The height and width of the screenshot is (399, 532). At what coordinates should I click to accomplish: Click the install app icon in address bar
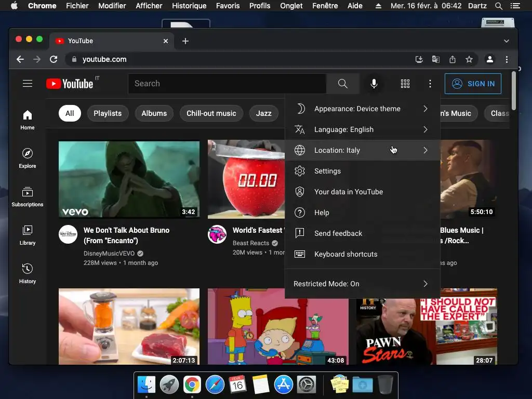(x=419, y=59)
